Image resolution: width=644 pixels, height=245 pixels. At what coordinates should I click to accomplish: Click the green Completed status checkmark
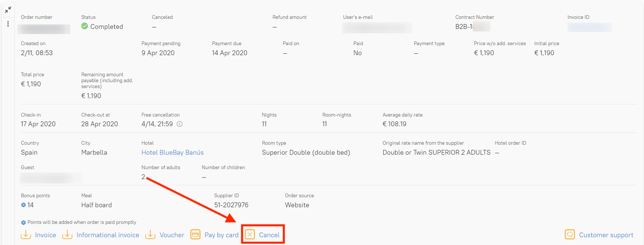(x=85, y=26)
